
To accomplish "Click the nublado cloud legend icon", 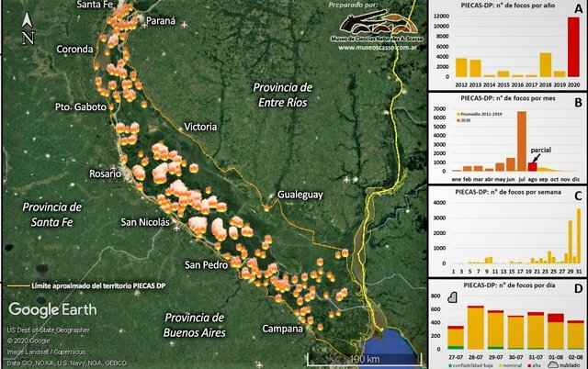I will pos(553,365).
